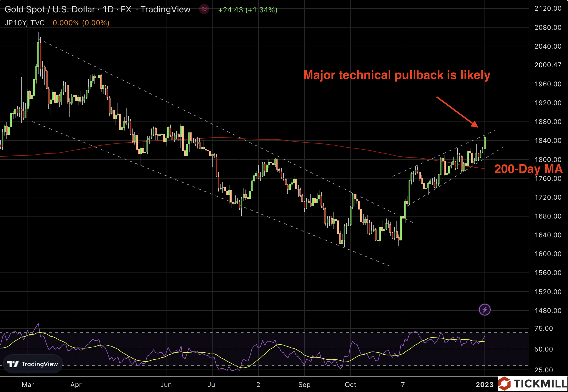Click 'Major technical pullback is likely' annotation
This screenshot has height=392, width=568.
coord(396,75)
